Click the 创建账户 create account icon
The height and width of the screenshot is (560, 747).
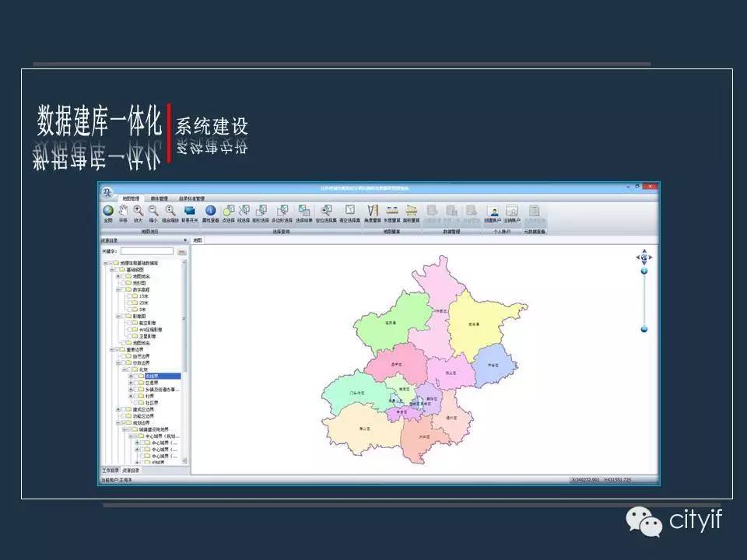pyautogui.click(x=493, y=211)
